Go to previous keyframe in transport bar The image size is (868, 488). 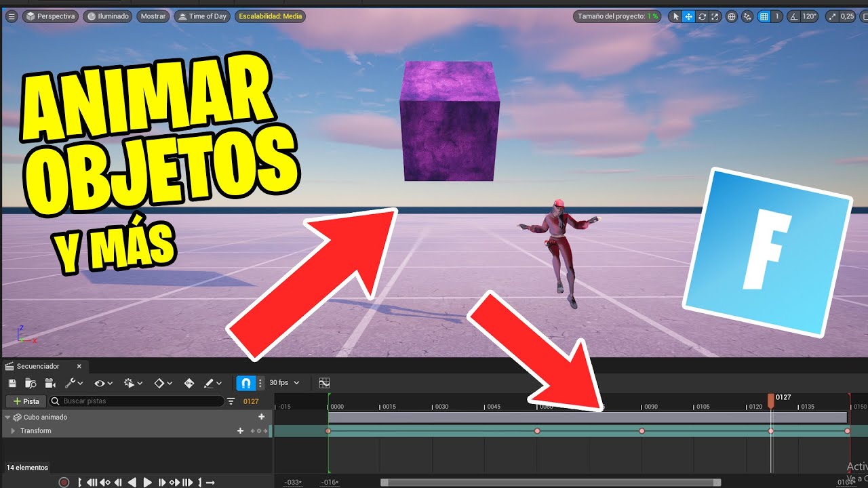tap(105, 483)
